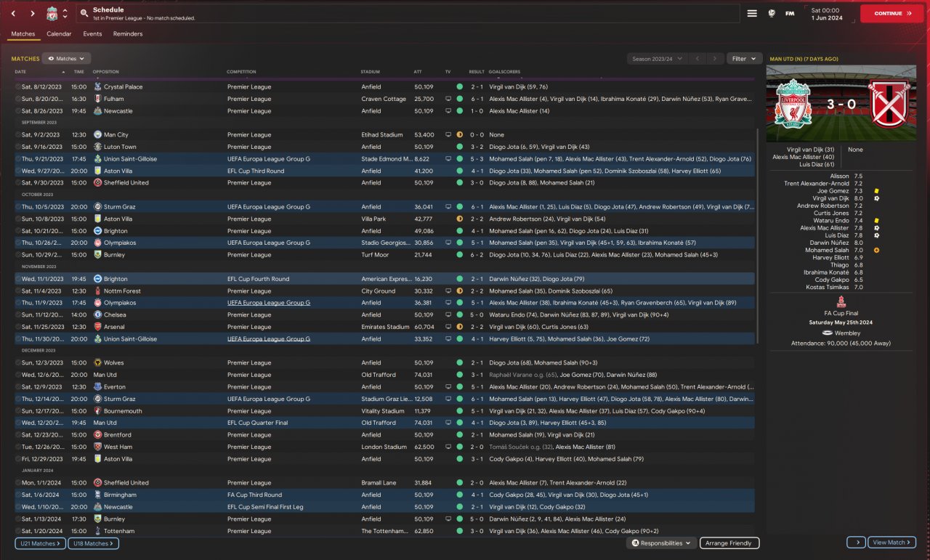The image size is (930, 560).
Task: Click the Fulham club badge
Action: click(97, 99)
